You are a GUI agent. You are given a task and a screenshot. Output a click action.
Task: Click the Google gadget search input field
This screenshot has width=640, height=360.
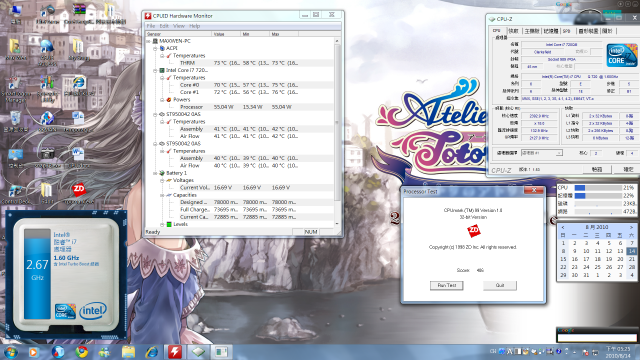click(597, 338)
